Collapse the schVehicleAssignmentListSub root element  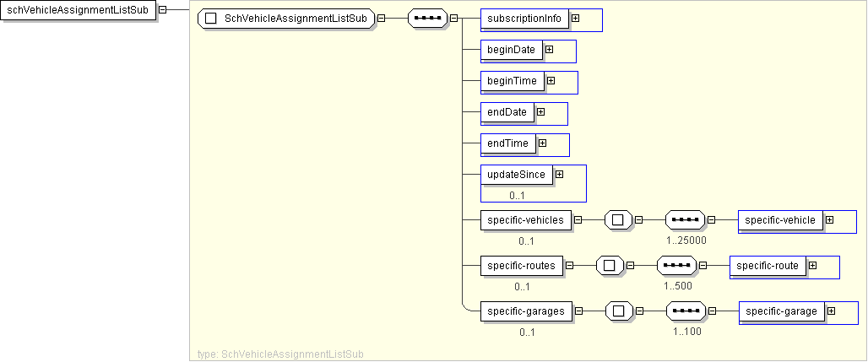click(x=162, y=9)
